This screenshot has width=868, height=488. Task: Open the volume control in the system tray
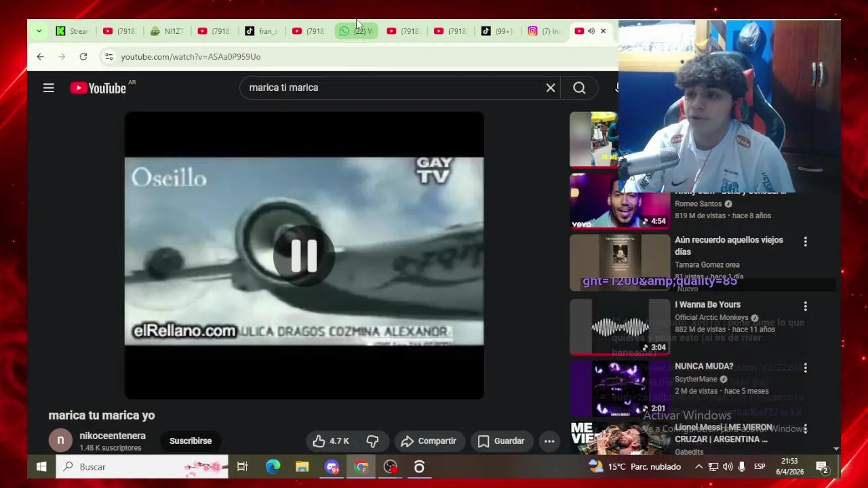click(728, 467)
